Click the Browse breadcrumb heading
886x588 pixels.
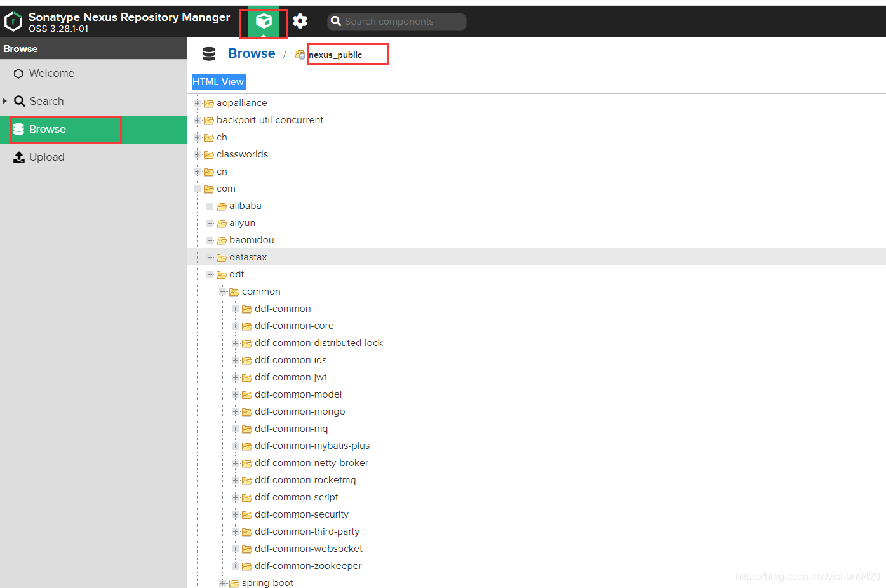tap(252, 53)
